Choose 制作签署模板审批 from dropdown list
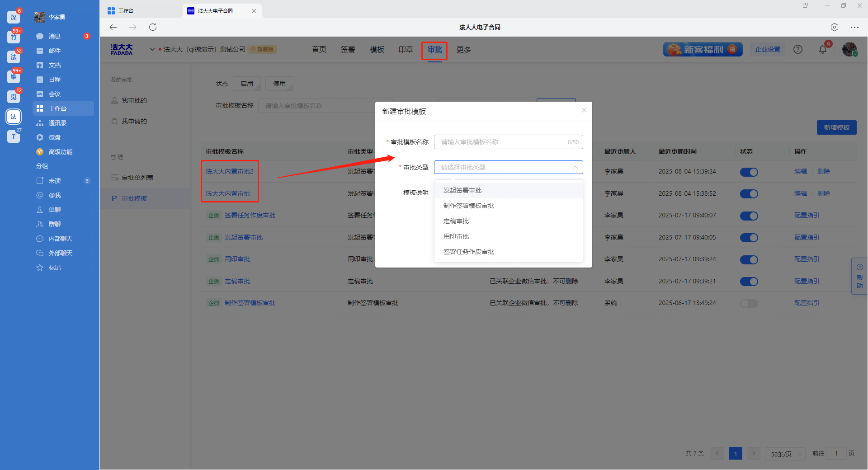Screen dimensions: 868x470 [x=509, y=206]
